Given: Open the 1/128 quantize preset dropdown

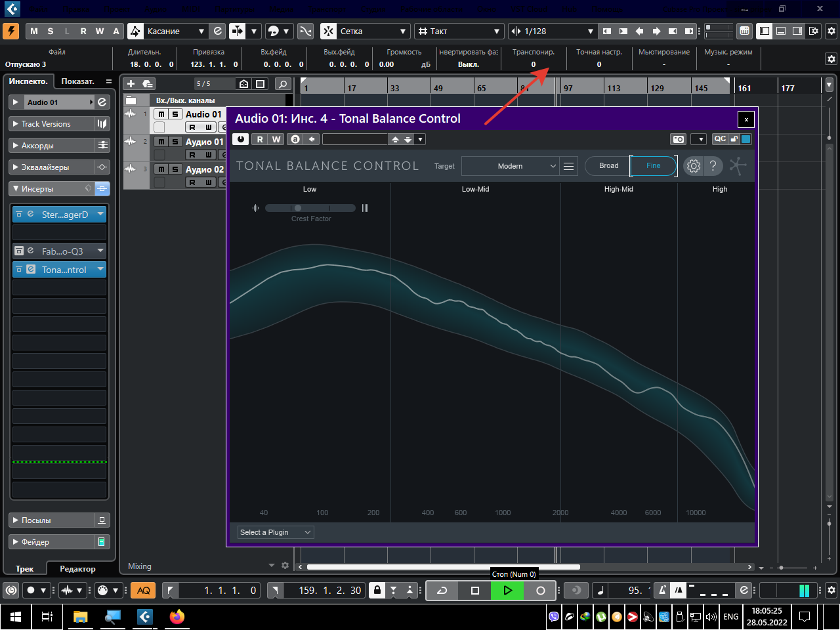Looking at the screenshot, I should (x=552, y=31).
